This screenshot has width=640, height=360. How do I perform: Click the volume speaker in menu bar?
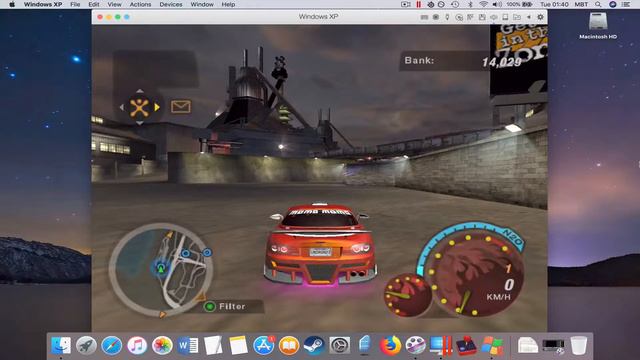[x=497, y=4]
